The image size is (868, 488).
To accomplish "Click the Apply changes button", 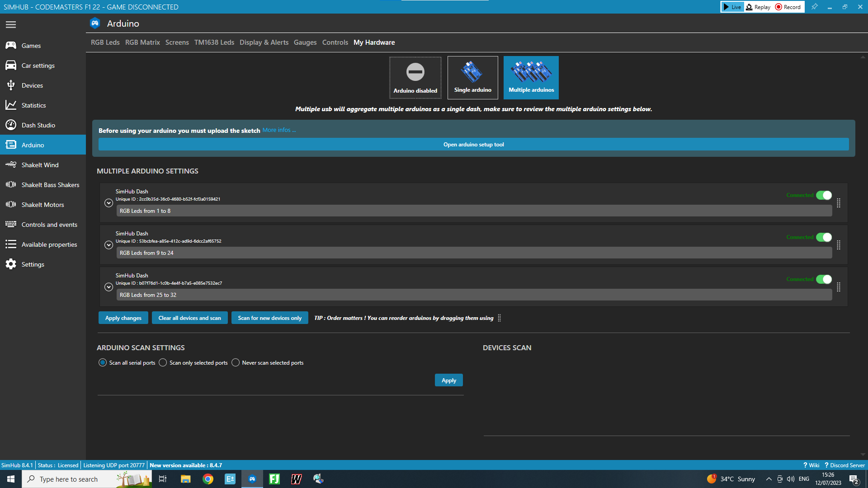I will [123, 318].
